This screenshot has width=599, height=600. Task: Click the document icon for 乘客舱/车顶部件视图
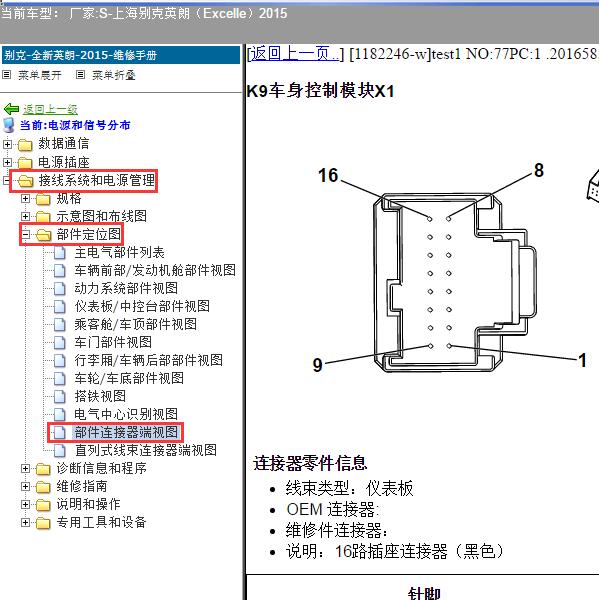click(x=60, y=324)
